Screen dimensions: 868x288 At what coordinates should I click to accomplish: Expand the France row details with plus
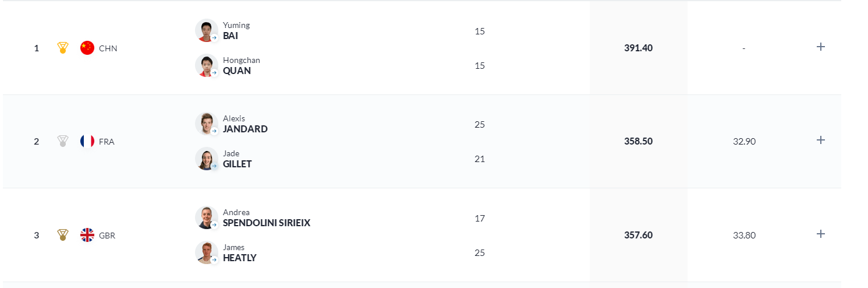821,140
